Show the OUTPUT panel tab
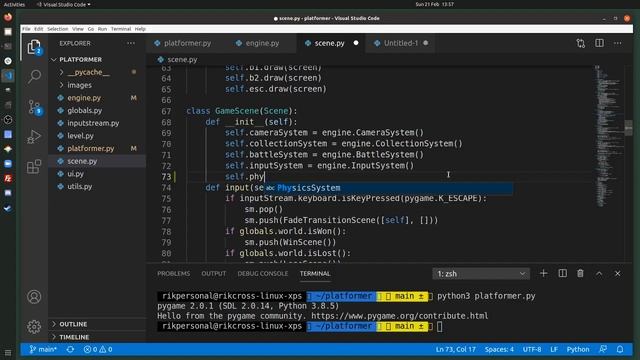The height and width of the screenshot is (360, 640). click(213, 273)
